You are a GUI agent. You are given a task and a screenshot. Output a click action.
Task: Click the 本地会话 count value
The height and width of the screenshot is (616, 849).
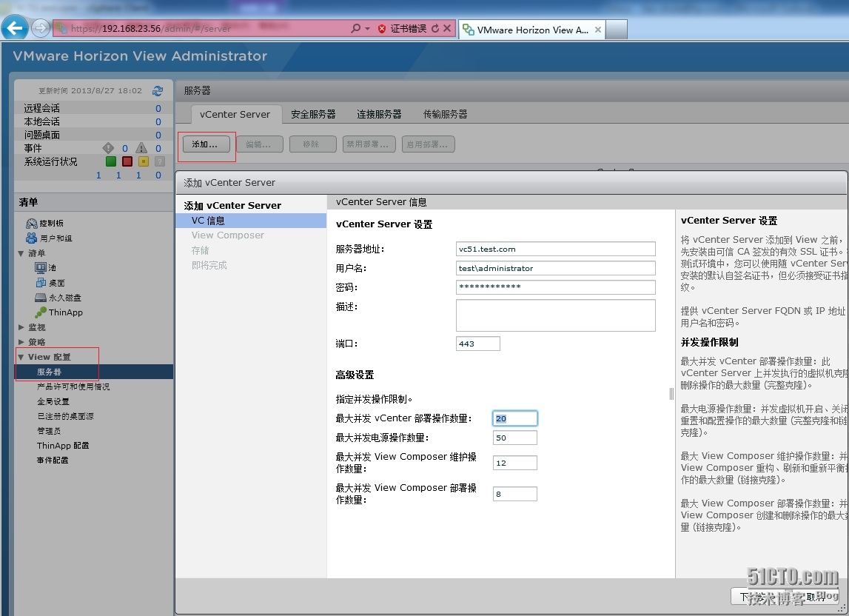pyautogui.click(x=158, y=122)
